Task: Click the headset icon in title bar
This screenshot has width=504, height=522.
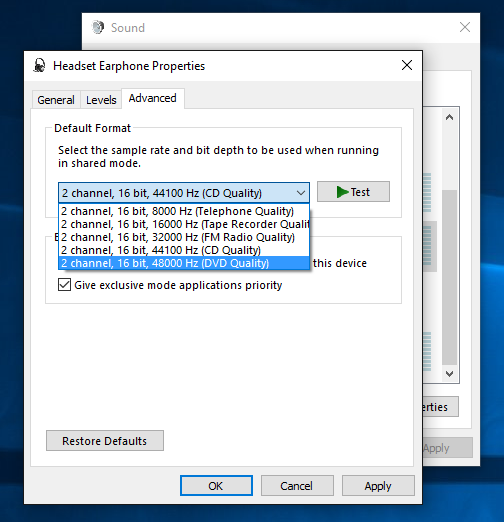Action: [x=39, y=65]
